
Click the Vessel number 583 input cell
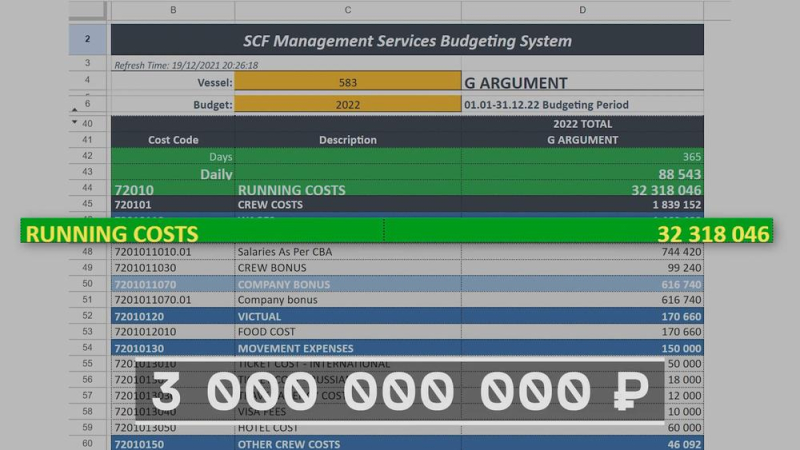(x=348, y=82)
